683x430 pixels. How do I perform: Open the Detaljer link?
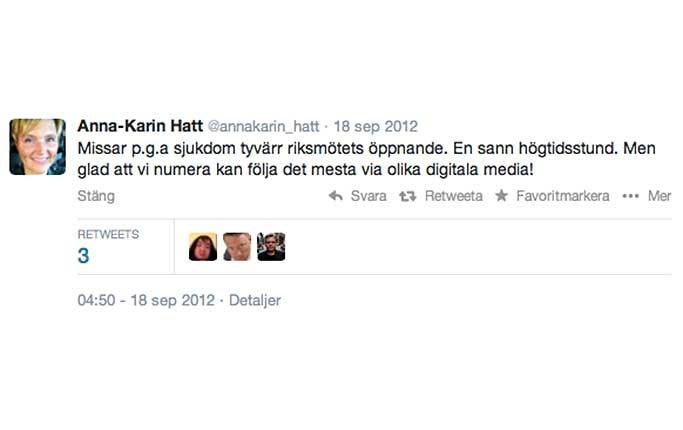tap(255, 300)
